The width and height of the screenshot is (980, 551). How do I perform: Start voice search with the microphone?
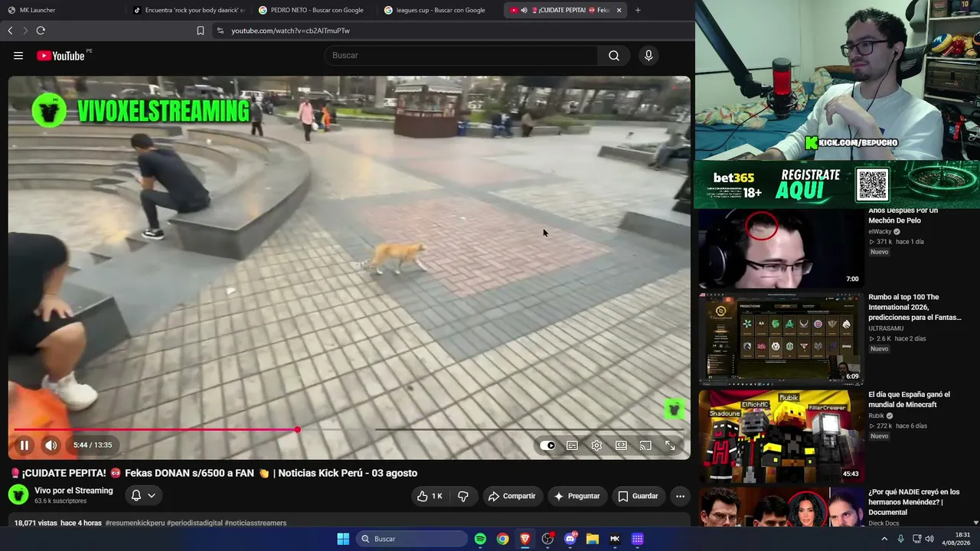pyautogui.click(x=648, y=56)
